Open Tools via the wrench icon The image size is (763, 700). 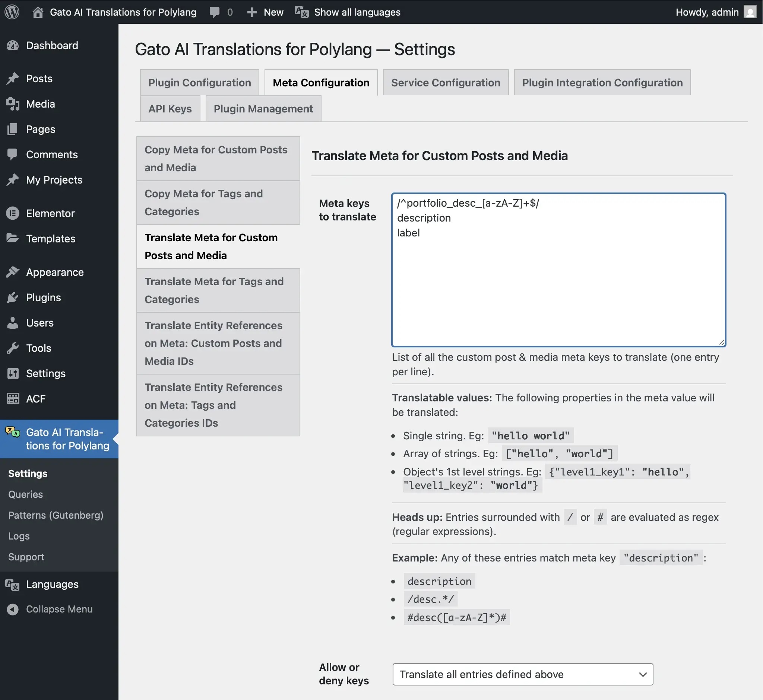[x=13, y=348]
